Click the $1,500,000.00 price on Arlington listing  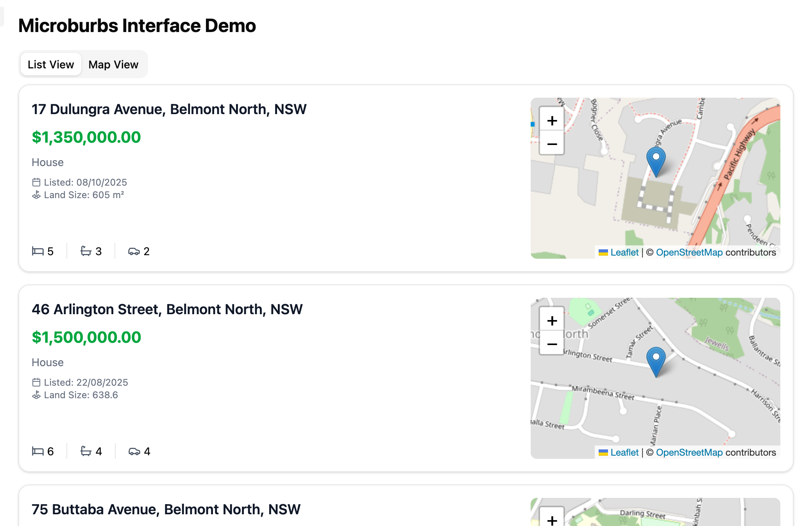click(x=86, y=337)
